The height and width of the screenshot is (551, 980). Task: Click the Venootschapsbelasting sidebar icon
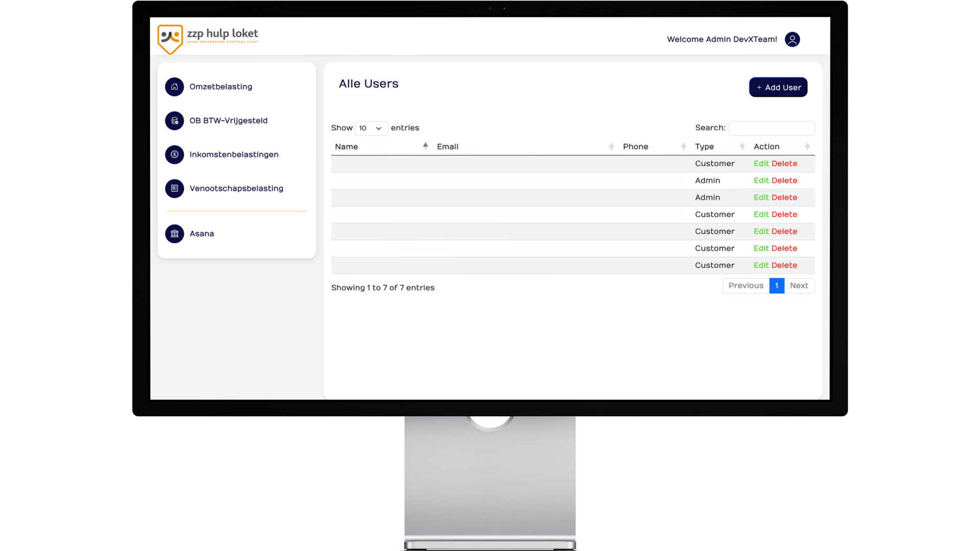point(175,188)
